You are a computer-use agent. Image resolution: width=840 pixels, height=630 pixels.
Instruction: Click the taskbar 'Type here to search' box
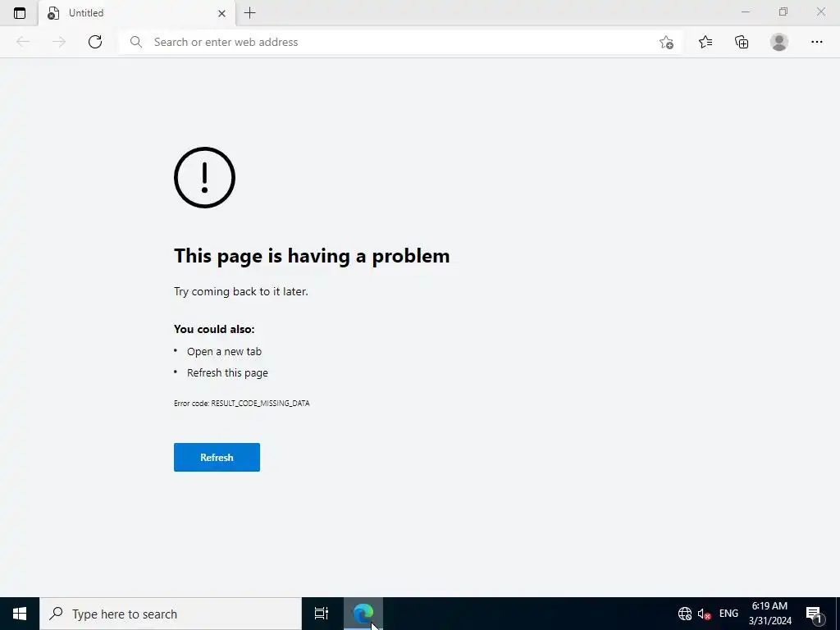pyautogui.click(x=171, y=614)
